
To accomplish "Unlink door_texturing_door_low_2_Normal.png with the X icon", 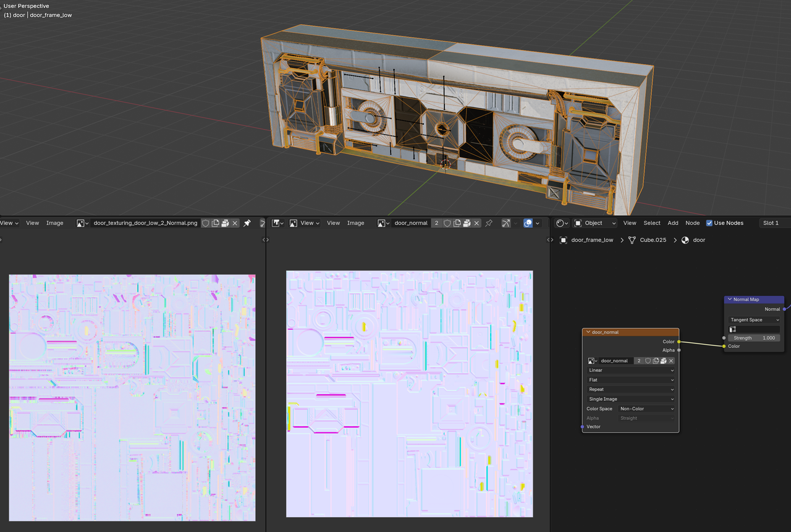I will coord(235,223).
